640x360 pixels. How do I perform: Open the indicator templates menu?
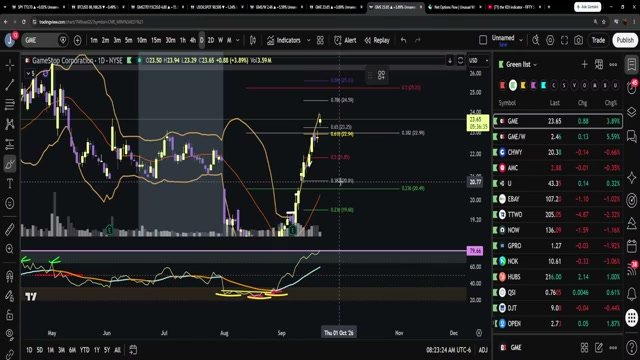point(320,40)
